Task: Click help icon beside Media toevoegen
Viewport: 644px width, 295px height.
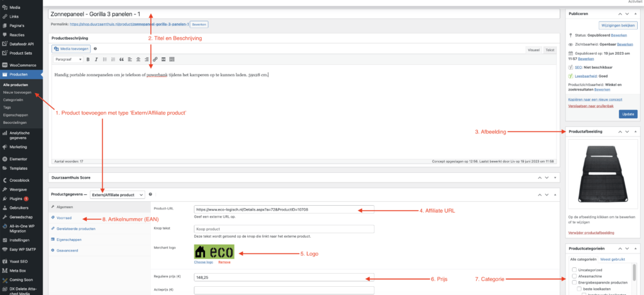Action: tap(96, 48)
